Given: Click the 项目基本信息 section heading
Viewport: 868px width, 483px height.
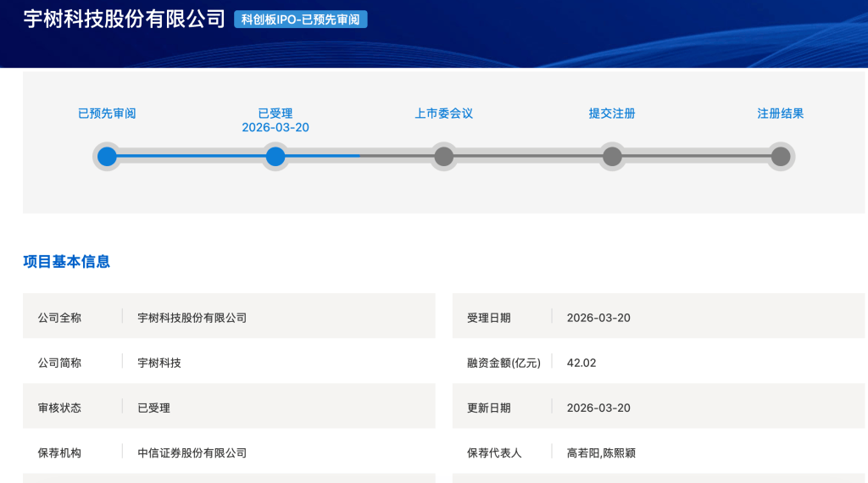Looking at the screenshot, I should 67,262.
